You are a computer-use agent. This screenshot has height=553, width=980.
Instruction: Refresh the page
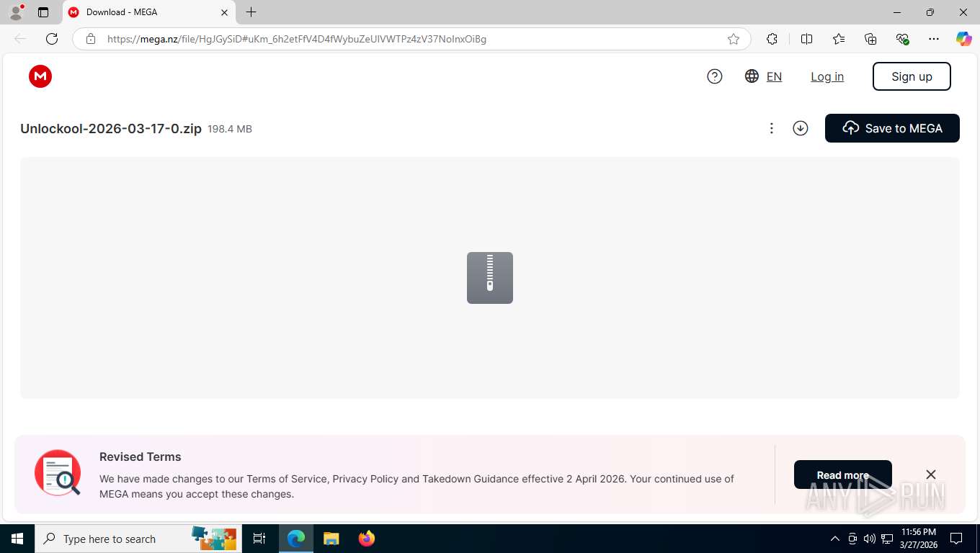pos(52,39)
